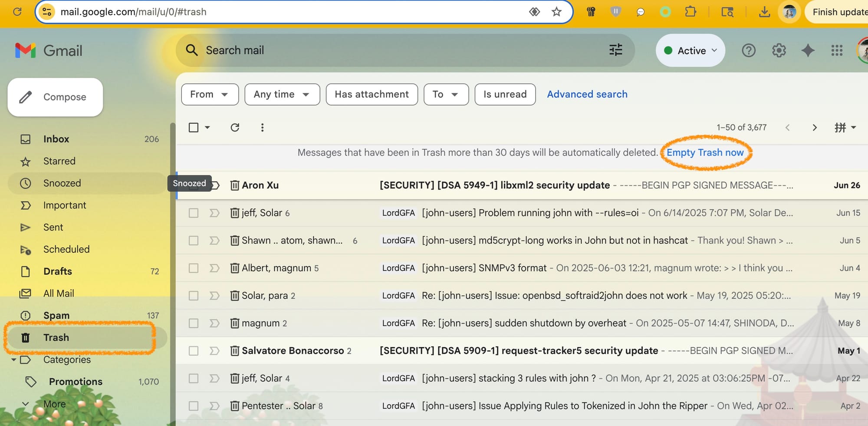Image resolution: width=868 pixels, height=426 pixels.
Task: Select jeff, Solar 4 message checkbox
Action: (x=194, y=378)
